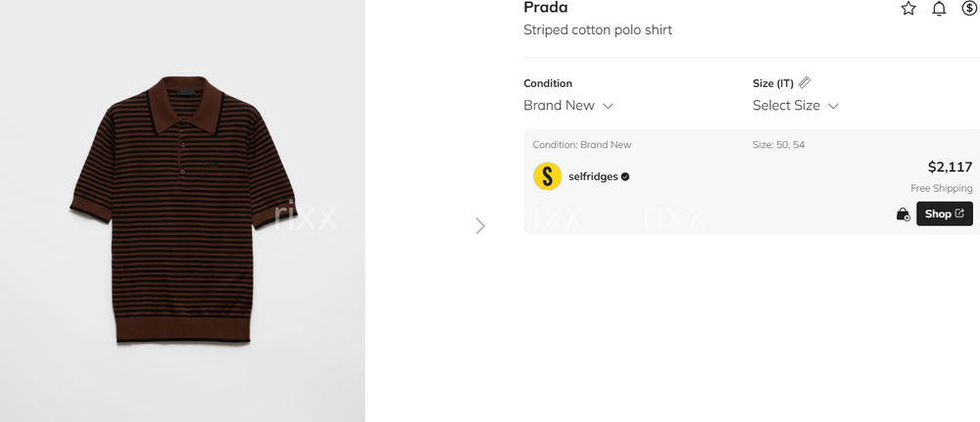Open the size guide ruler icon
The height and width of the screenshot is (422, 980).
point(805,83)
